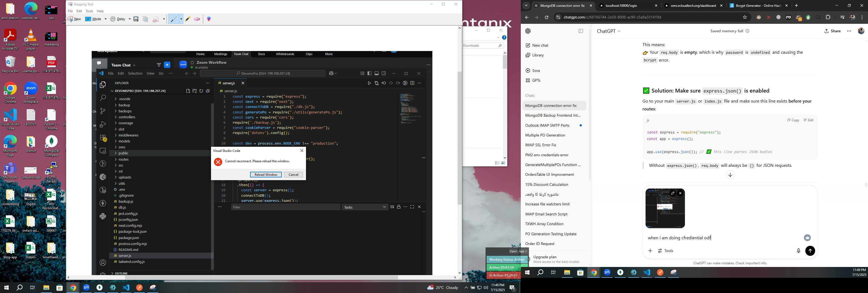The image size is (868, 293).
Task: Toggle the yellow Highlighter tool
Action: 188,19
